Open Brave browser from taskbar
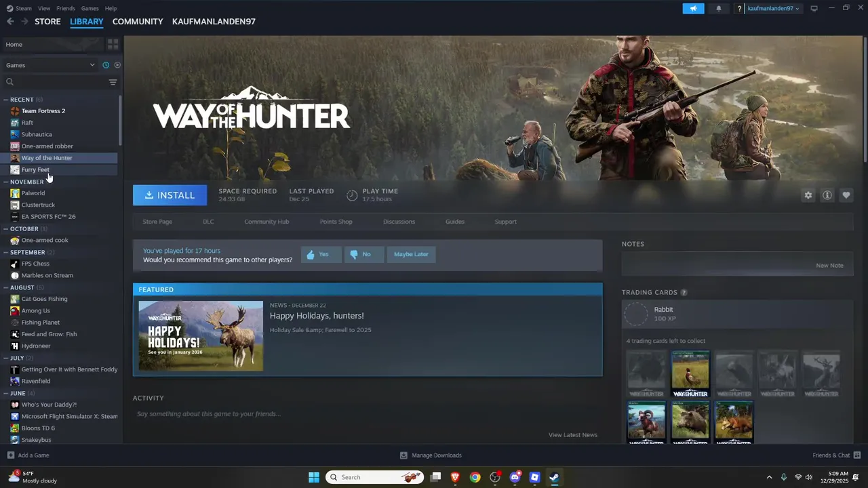The image size is (868, 488). (x=455, y=477)
